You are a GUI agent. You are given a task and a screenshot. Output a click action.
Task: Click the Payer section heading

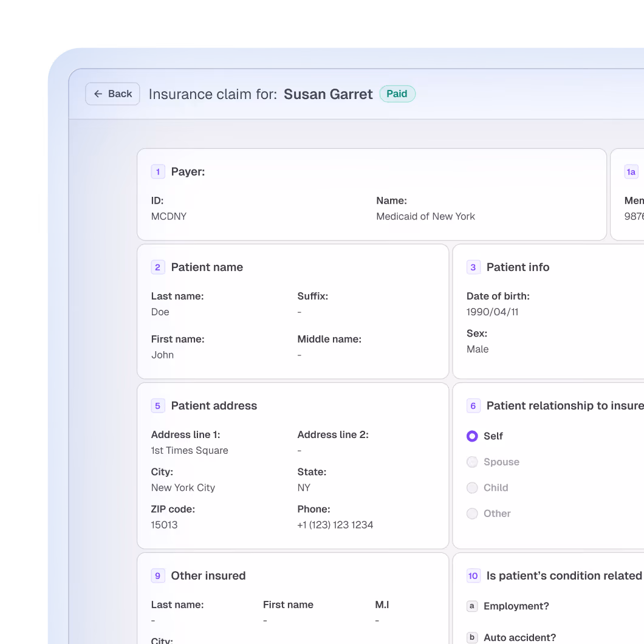click(x=188, y=172)
